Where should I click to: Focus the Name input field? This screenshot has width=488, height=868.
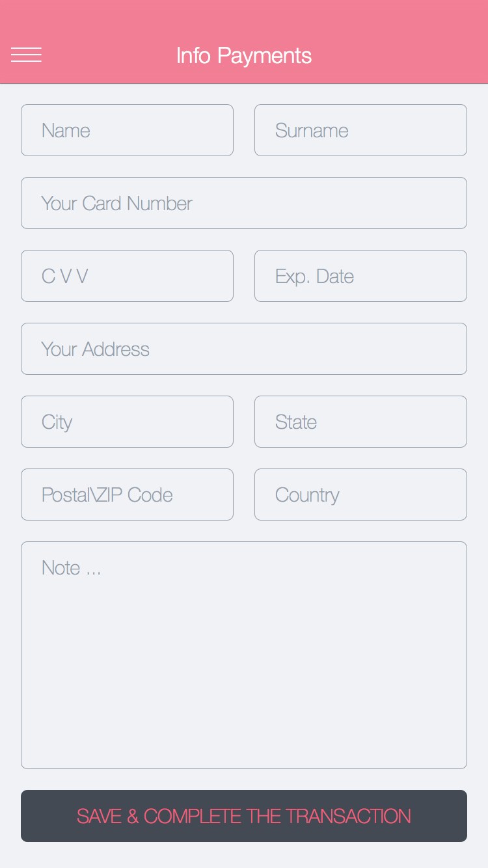coord(127,130)
